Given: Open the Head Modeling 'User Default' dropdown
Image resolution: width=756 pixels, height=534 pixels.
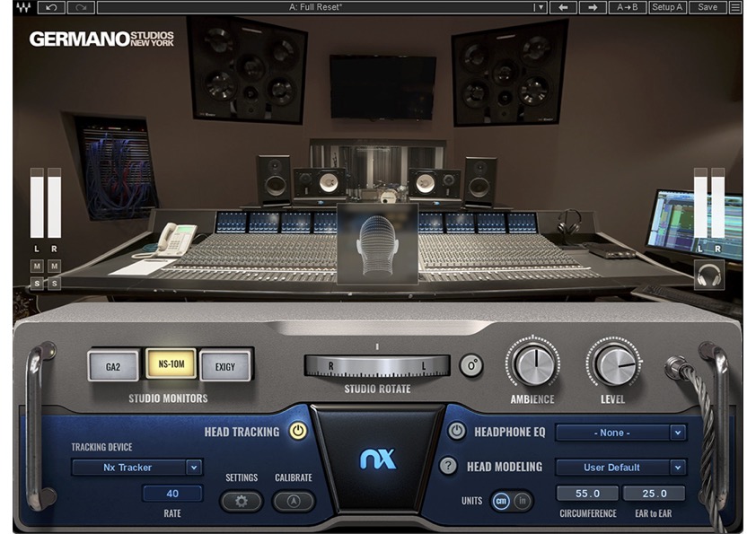Looking at the screenshot, I should coord(621,467).
